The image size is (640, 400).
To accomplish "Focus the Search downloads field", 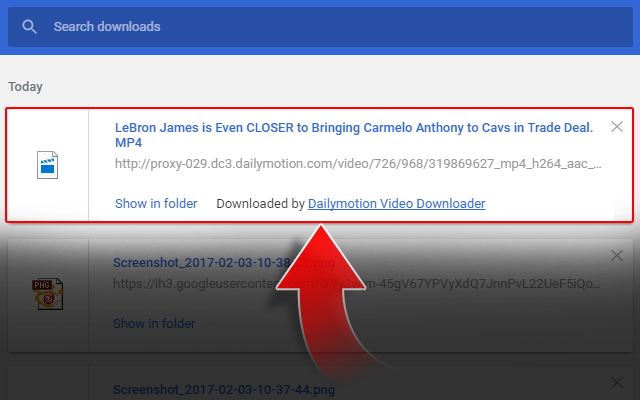I will pyautogui.click(x=320, y=27).
